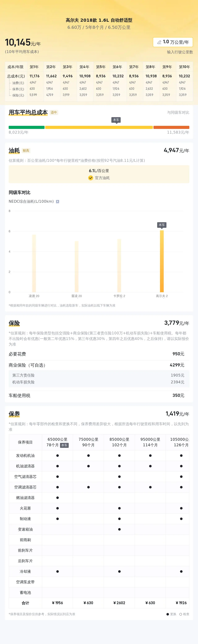Tap the 8,023元/年 minimum cost label
The image size is (198, 644).
pyautogui.click(x=18, y=132)
